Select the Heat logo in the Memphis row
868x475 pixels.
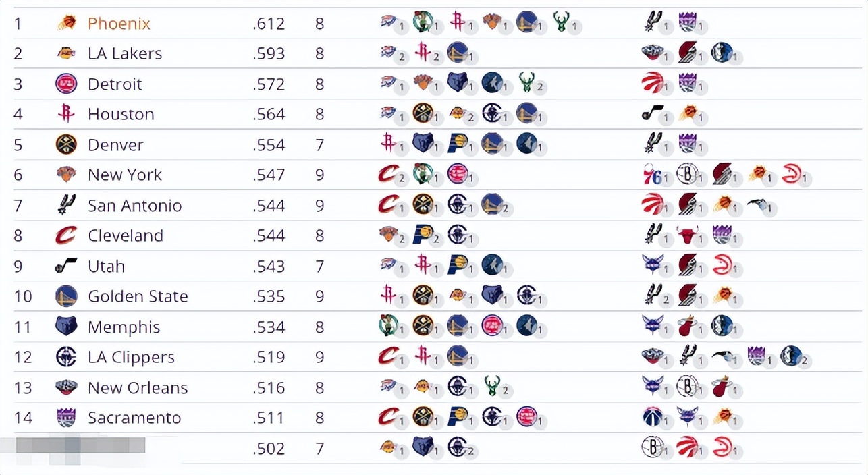[687, 326]
